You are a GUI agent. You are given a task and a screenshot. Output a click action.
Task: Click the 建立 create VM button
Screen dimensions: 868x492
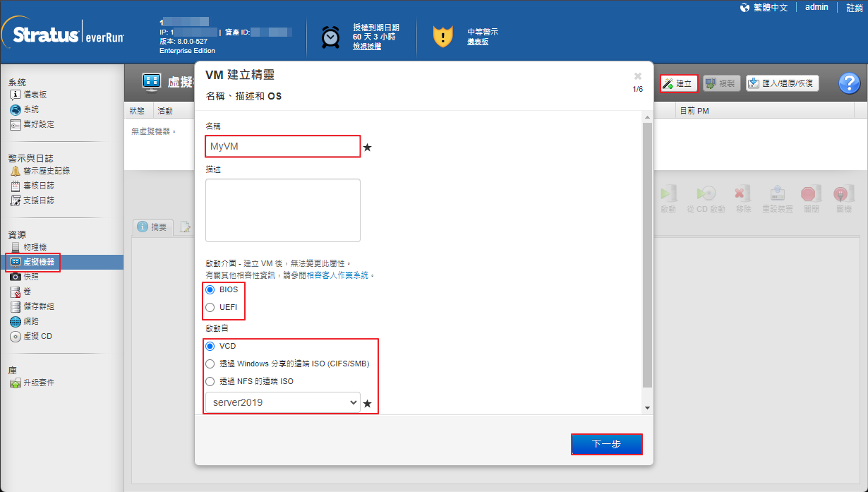(679, 83)
